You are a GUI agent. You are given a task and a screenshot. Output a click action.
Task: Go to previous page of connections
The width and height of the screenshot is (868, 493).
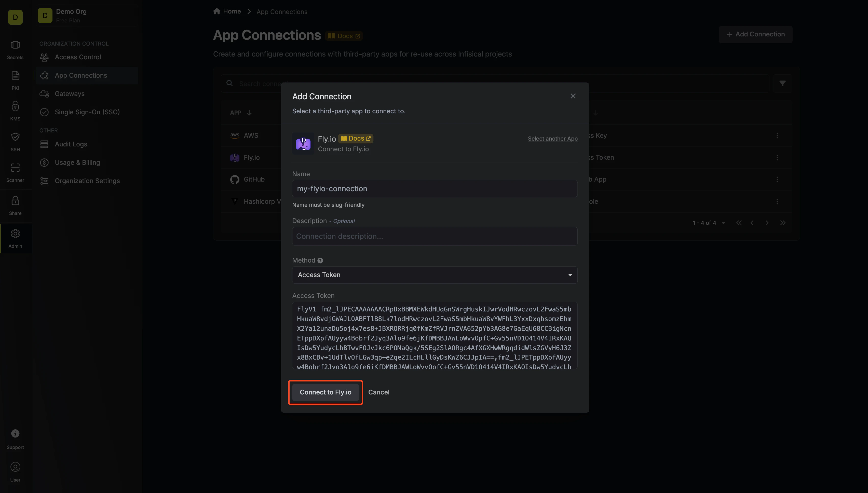[752, 223]
